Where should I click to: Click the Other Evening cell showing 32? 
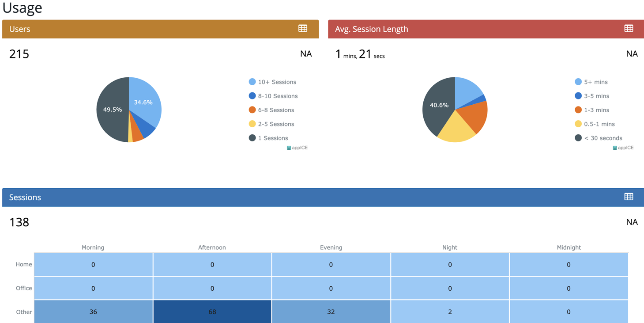coord(331,312)
